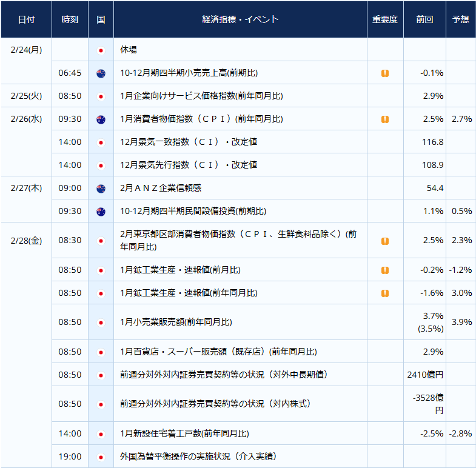Click the Japan flag beside 百貨店・スーパー販売額
Screen dimensions: 476x468
click(101, 352)
